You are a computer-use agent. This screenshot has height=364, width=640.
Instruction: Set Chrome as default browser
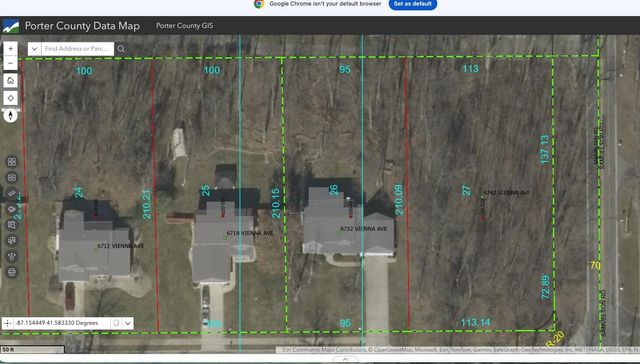click(413, 4)
